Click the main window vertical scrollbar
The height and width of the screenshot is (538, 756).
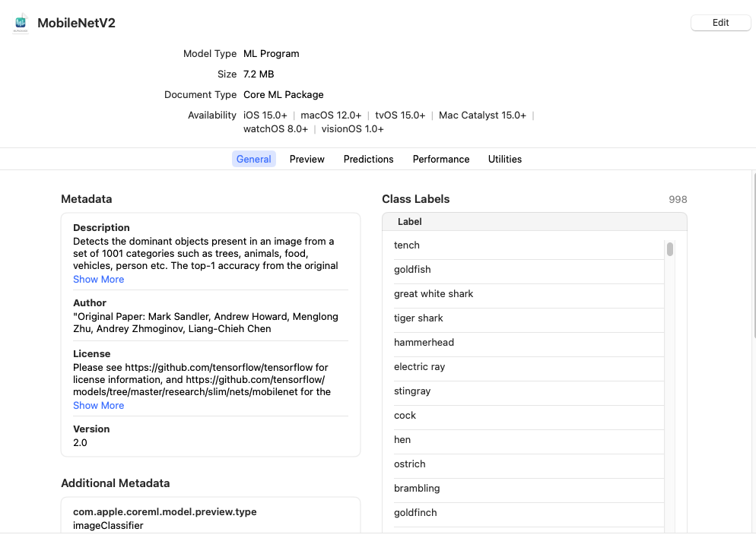point(754,255)
